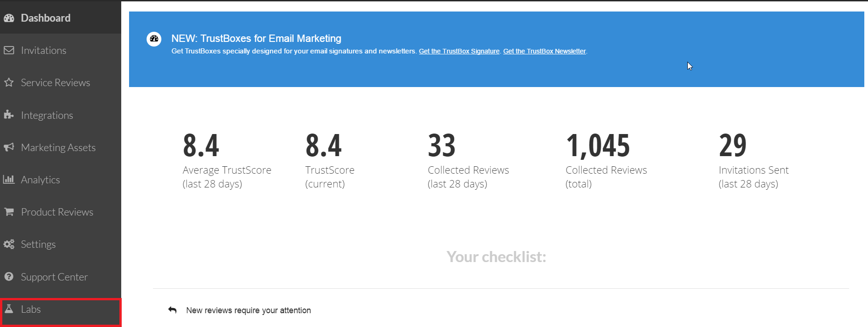This screenshot has height=327, width=868.
Task: Open Marketing Assets section
Action: [60, 147]
